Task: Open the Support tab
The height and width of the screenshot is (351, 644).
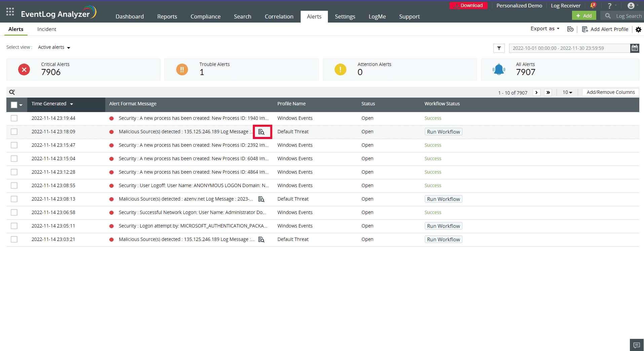Action: [x=409, y=16]
